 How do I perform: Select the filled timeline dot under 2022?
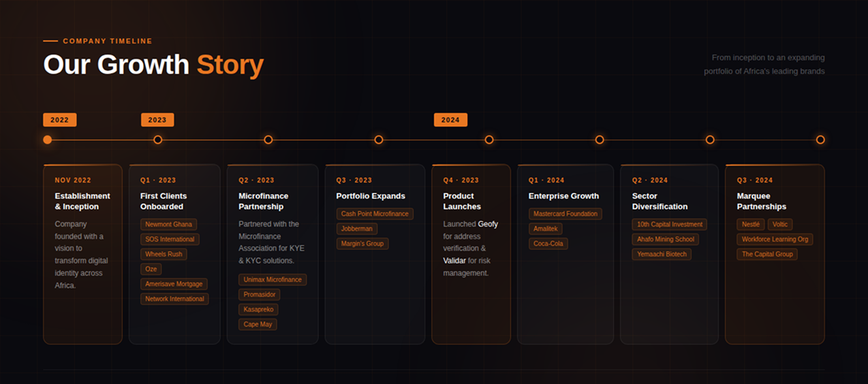[47, 140]
